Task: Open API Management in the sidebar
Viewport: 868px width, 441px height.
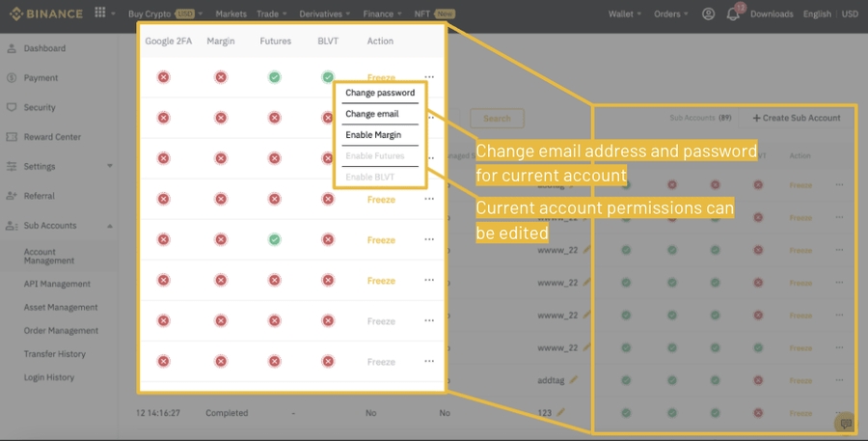Action: click(57, 284)
